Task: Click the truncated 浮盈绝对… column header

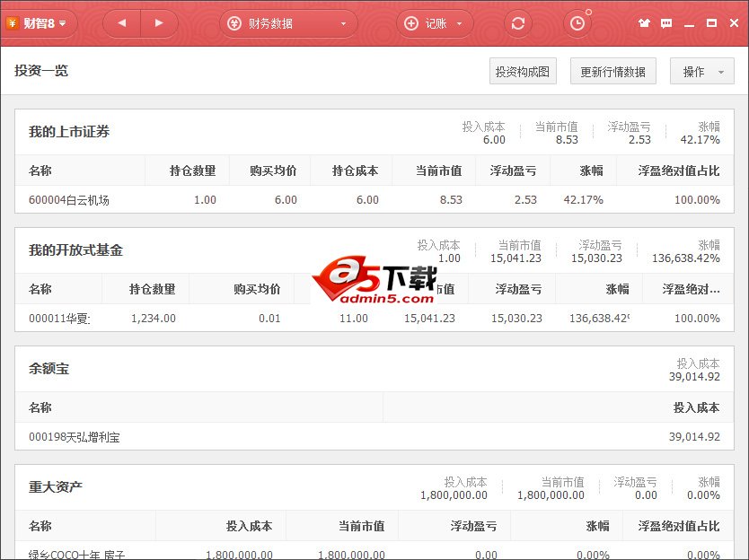Action: (691, 289)
